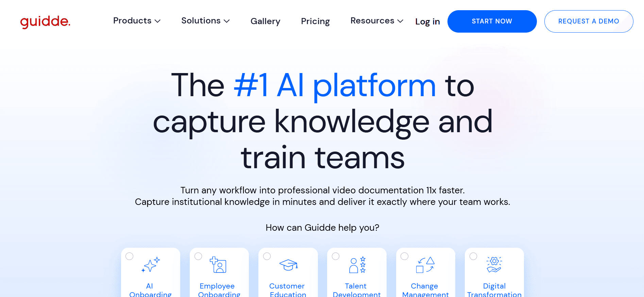Click the AI Onboarding label
Image resolution: width=644 pixels, height=297 pixels.
click(x=150, y=290)
